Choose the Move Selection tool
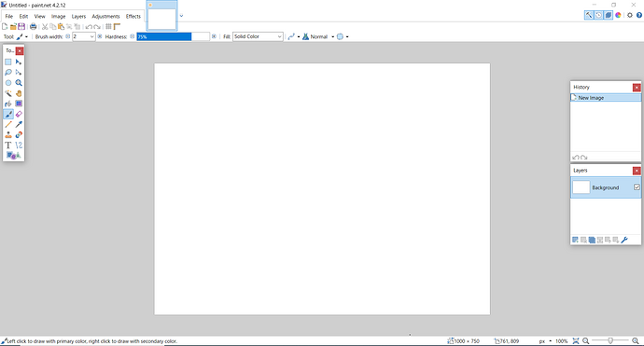Viewport: 644px width, 346px height. coord(19,72)
